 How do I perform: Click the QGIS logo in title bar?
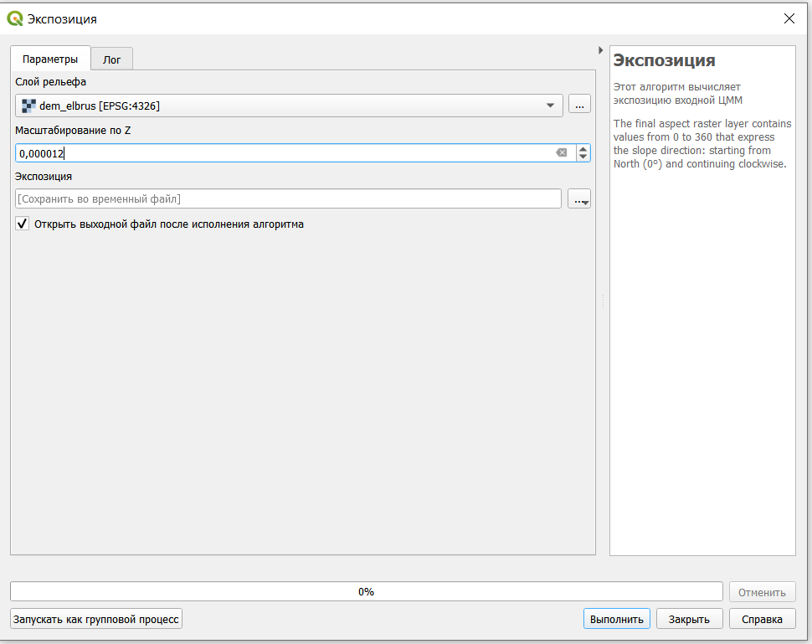15,18
